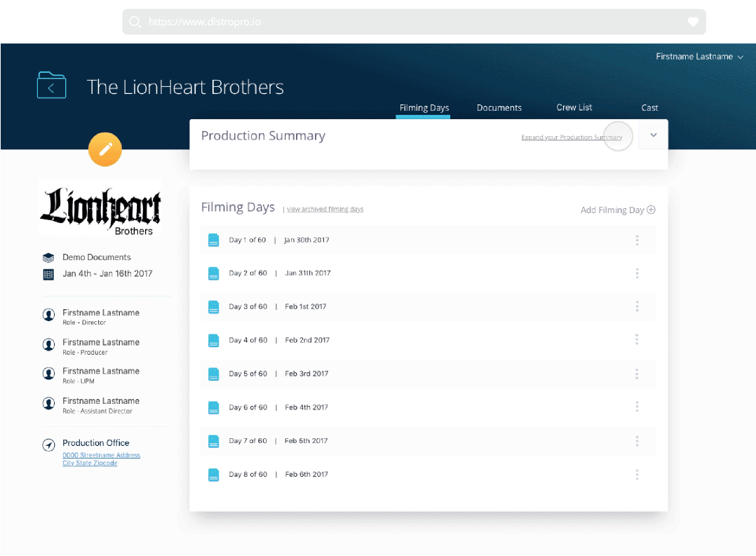Click the back folder icon

coord(51,86)
